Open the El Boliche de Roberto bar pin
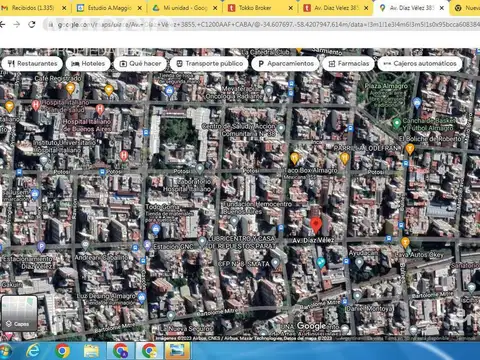 [410, 149]
